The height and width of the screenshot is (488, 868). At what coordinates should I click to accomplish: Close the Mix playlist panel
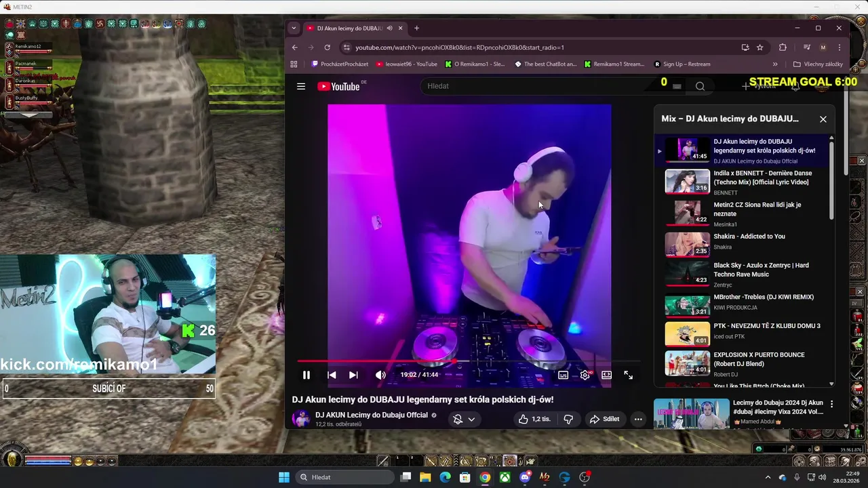tap(823, 119)
